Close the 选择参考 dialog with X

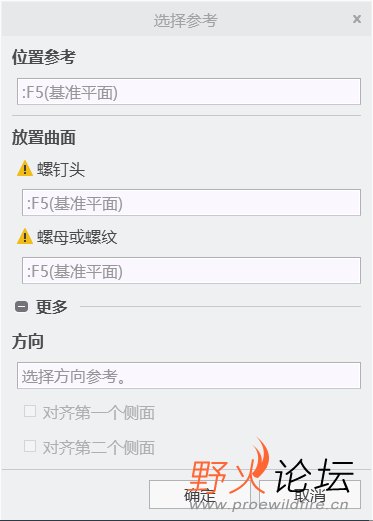357,19
